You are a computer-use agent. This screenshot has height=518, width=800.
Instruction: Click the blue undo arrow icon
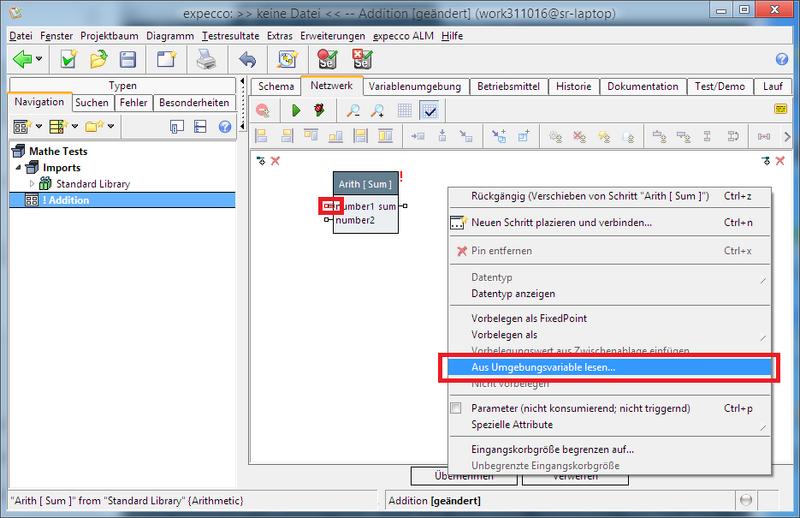click(x=247, y=60)
